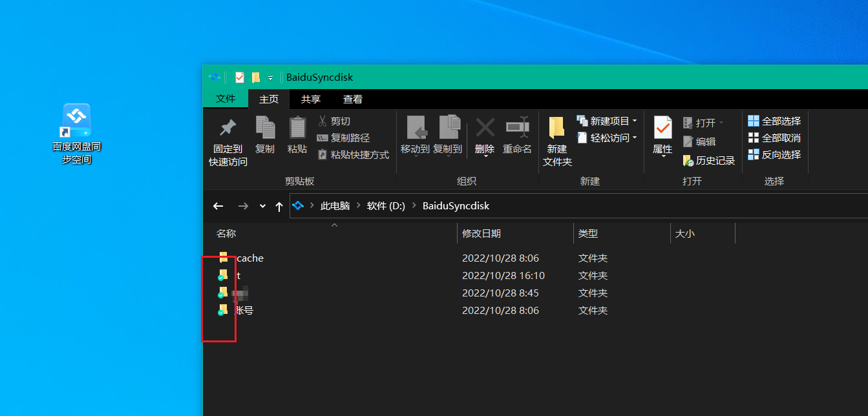
Task: Select the 账号 folder
Action: pyautogui.click(x=236, y=310)
